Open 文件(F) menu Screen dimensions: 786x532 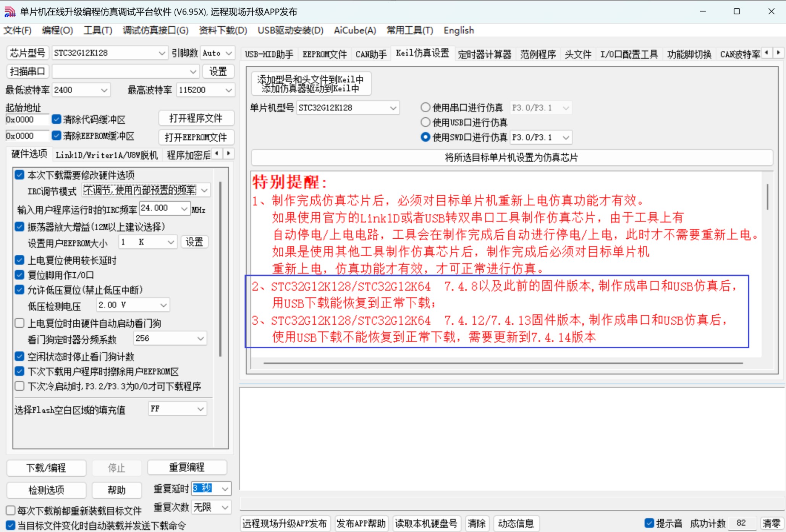click(18, 30)
